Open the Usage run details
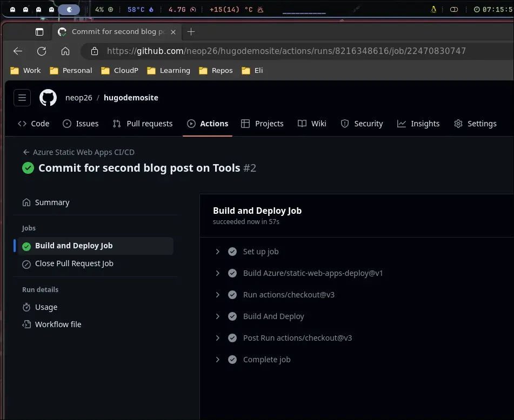Image resolution: width=514 pixels, height=420 pixels. 46,307
